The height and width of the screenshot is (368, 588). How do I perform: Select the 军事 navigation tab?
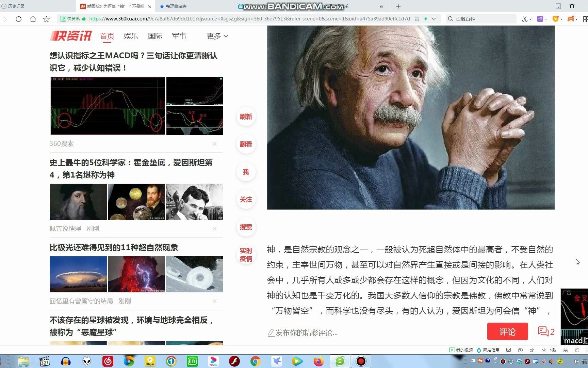[x=179, y=36]
